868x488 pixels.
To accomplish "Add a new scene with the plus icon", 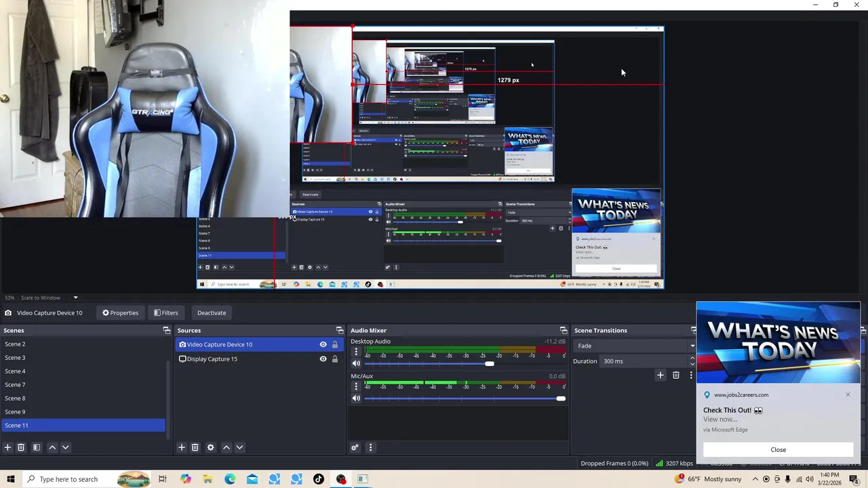I will [x=7, y=447].
